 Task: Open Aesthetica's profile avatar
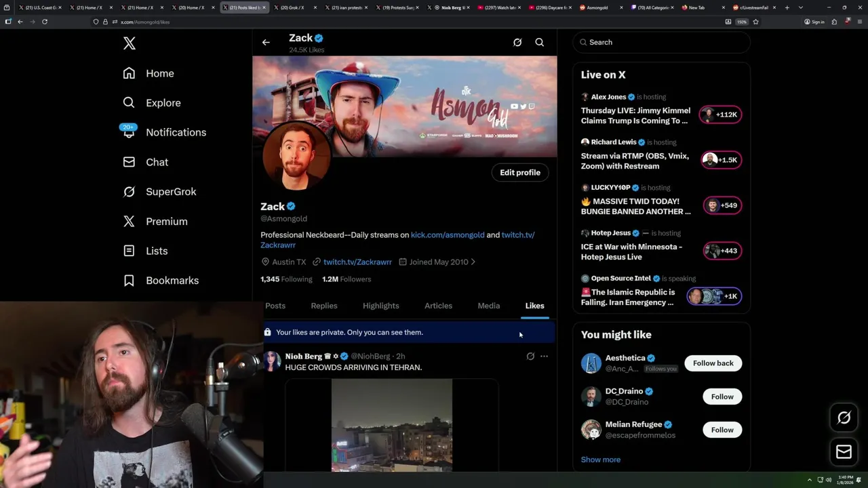(591, 363)
